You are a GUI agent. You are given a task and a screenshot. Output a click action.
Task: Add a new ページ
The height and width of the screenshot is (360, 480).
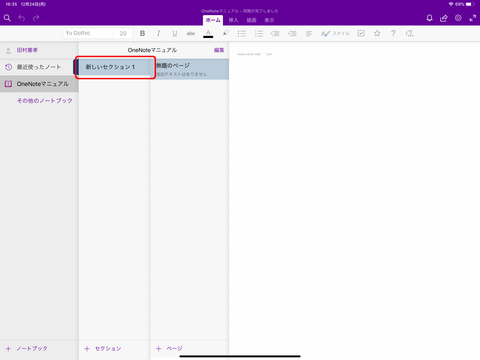point(169,348)
